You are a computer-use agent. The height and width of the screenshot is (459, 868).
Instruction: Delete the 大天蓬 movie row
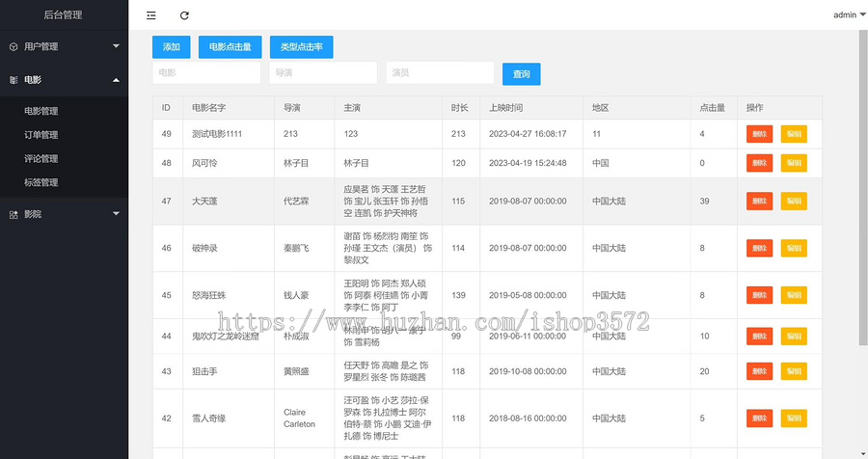pyautogui.click(x=760, y=201)
